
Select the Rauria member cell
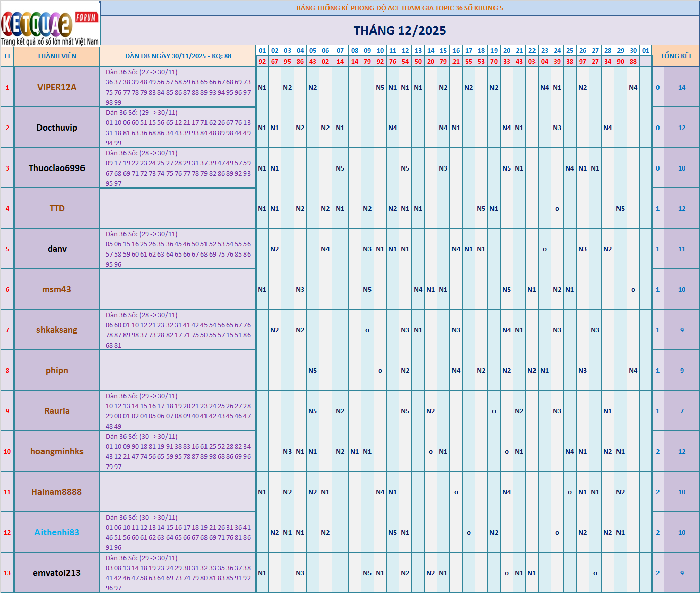click(57, 411)
